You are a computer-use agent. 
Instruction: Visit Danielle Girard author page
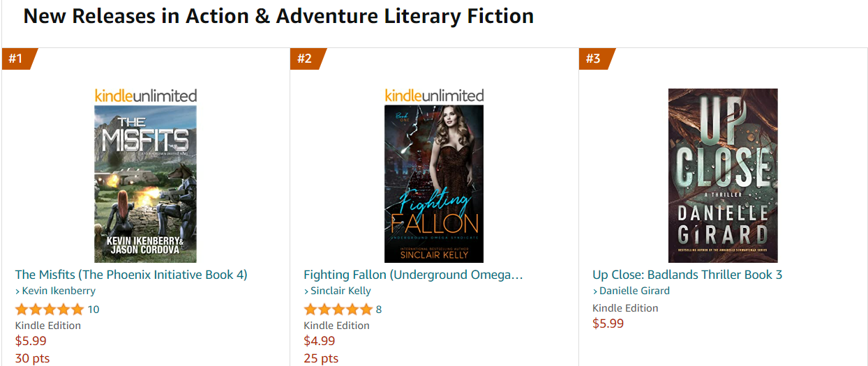(x=634, y=291)
